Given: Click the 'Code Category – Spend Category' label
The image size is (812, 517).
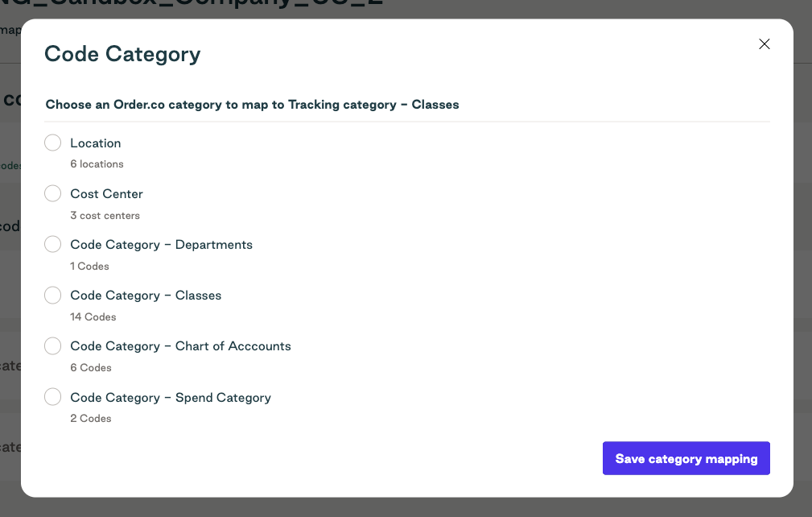Looking at the screenshot, I should [x=171, y=398].
